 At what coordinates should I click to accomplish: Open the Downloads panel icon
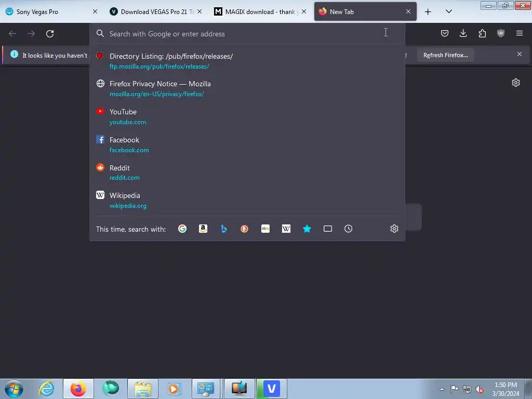(x=463, y=33)
